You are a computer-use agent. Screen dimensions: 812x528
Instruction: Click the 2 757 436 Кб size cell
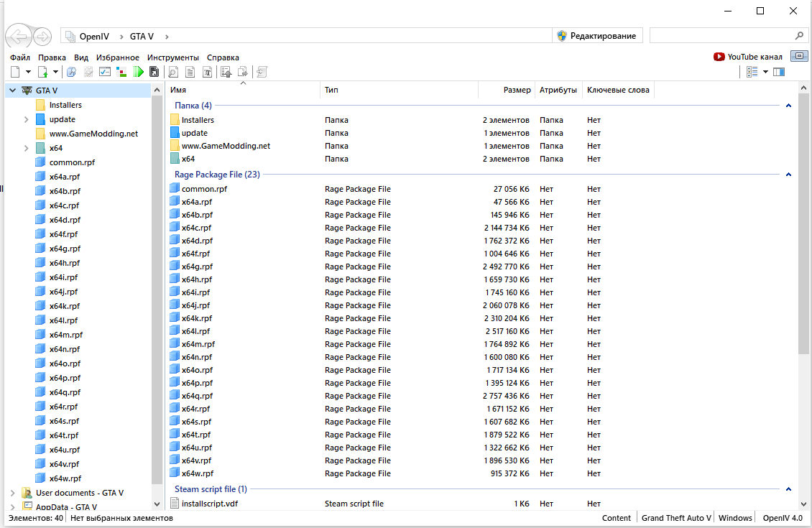point(506,396)
